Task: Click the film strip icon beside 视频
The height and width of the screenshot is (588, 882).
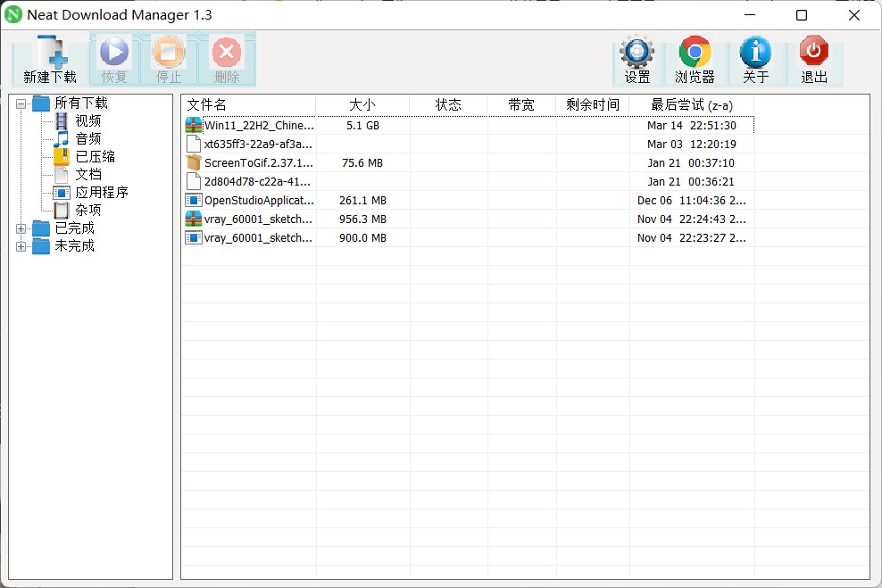Action: 62,120
